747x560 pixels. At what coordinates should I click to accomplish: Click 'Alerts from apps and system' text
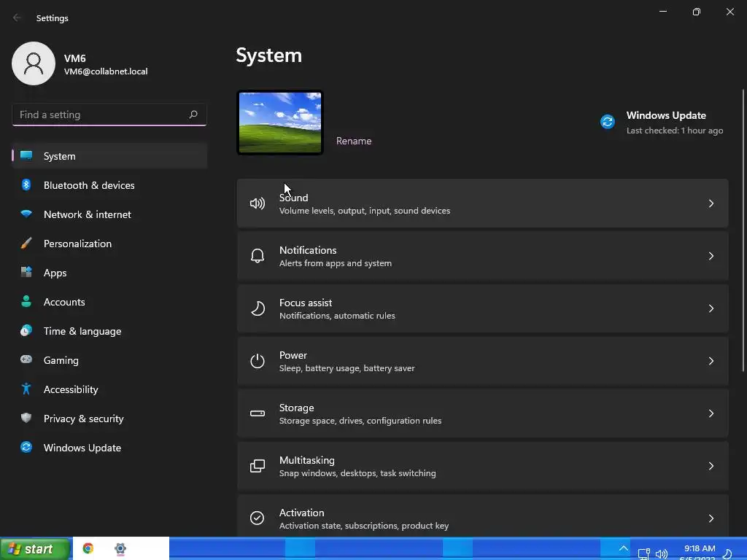coord(336,262)
